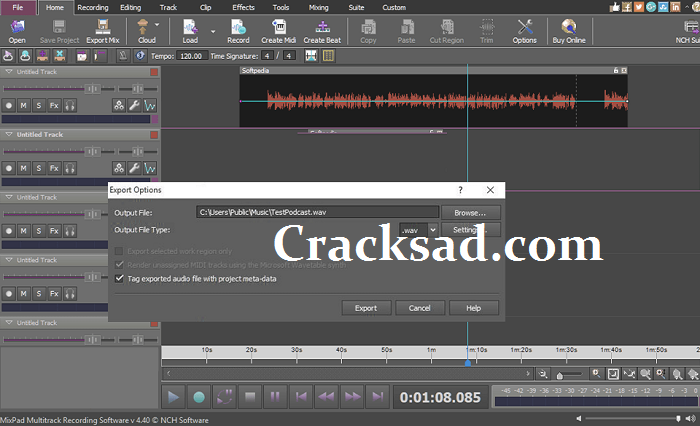
Task: Click the Fast Forward transport button
Action: click(352, 397)
